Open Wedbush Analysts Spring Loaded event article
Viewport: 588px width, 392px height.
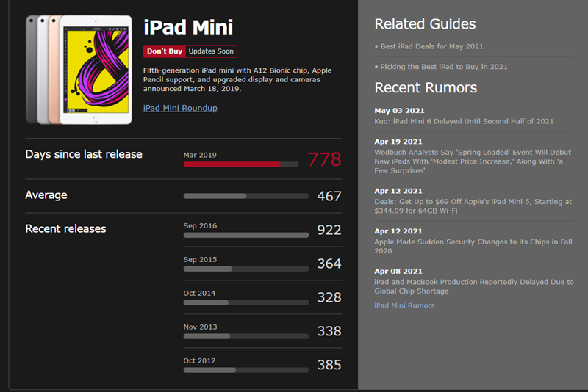[x=473, y=161]
